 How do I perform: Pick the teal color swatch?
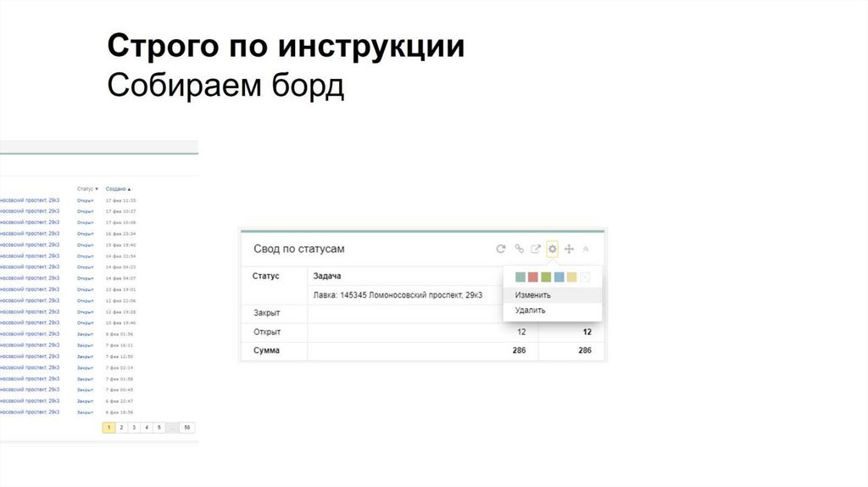pyautogui.click(x=520, y=277)
